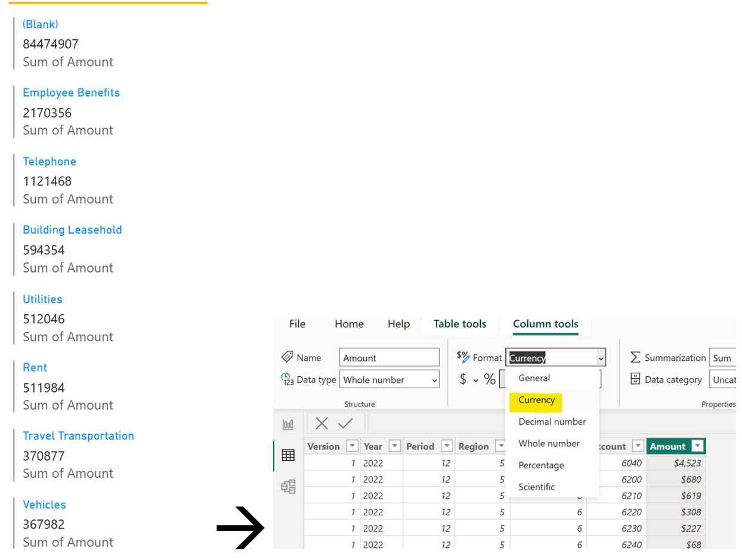Switch to the Table tools tab

[460, 324]
